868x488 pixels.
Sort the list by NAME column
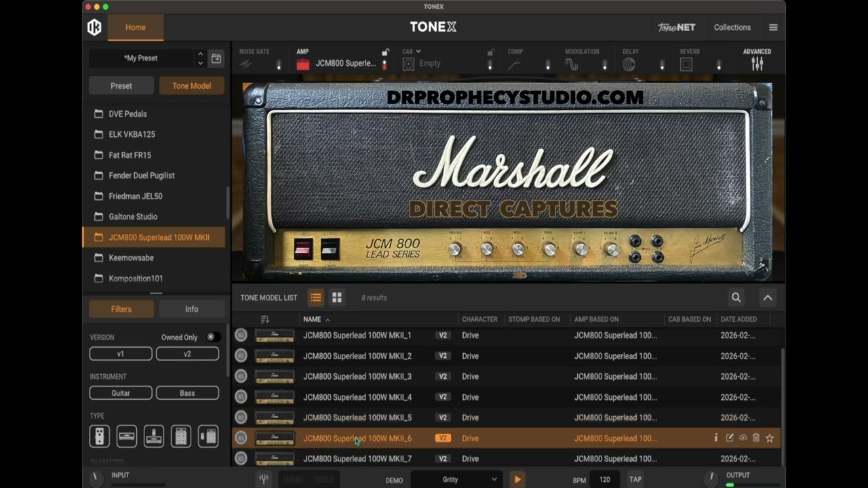312,319
